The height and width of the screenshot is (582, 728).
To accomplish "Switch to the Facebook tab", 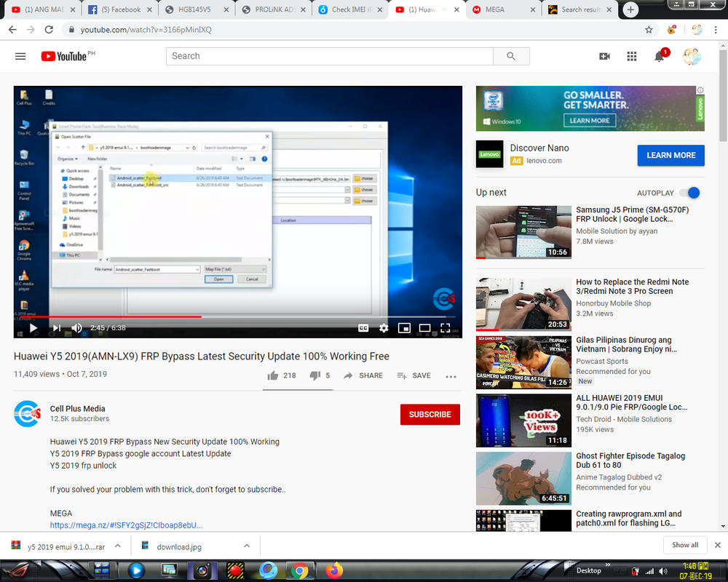I will pos(120,9).
